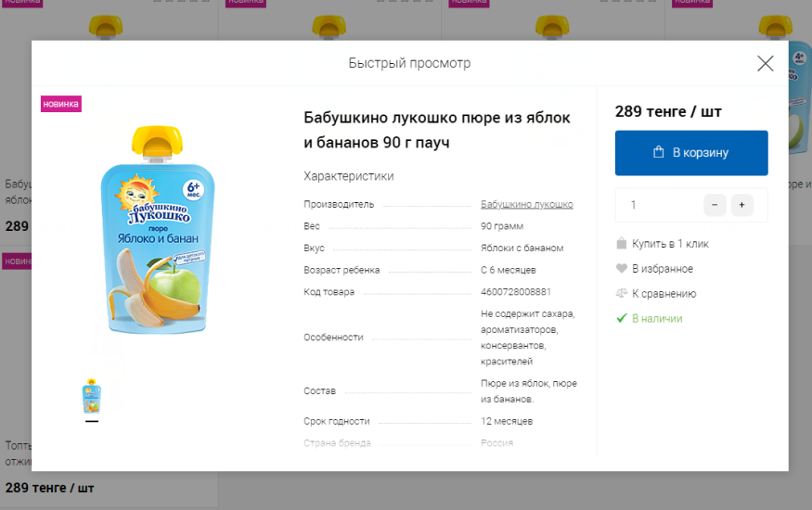The image size is (812, 510).
Task: Click product code 4600728008881
Action: 516,292
